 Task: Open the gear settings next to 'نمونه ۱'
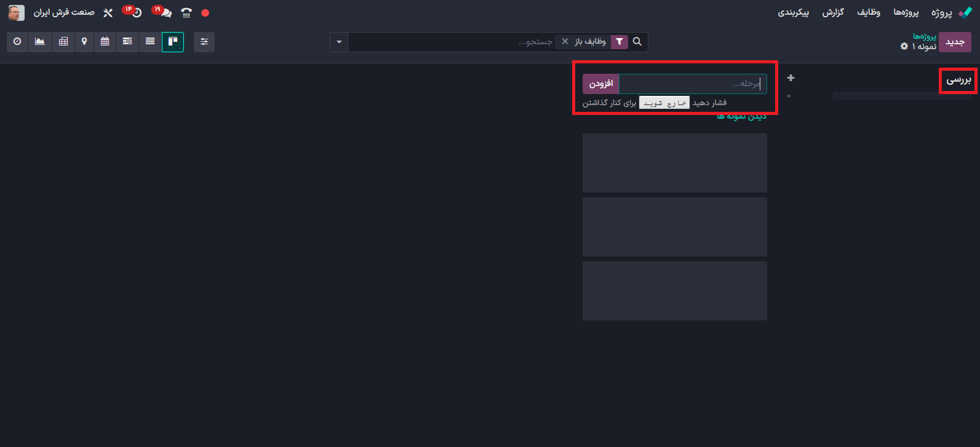(x=904, y=47)
